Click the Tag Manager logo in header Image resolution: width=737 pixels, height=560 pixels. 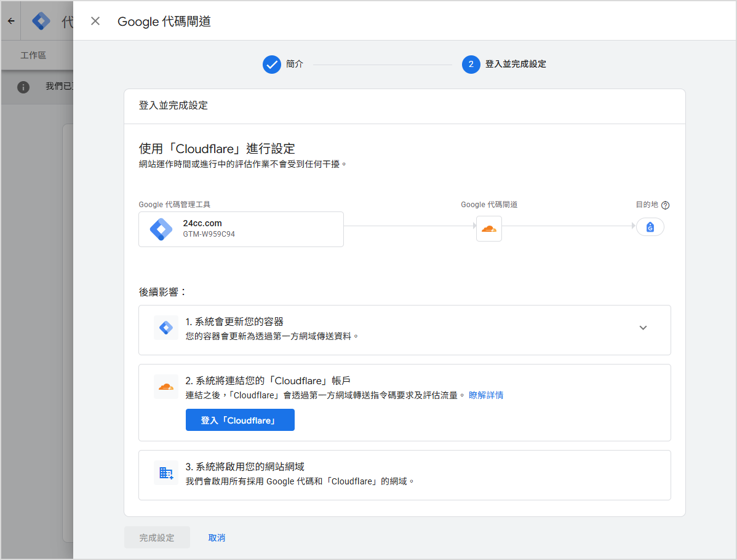click(41, 21)
